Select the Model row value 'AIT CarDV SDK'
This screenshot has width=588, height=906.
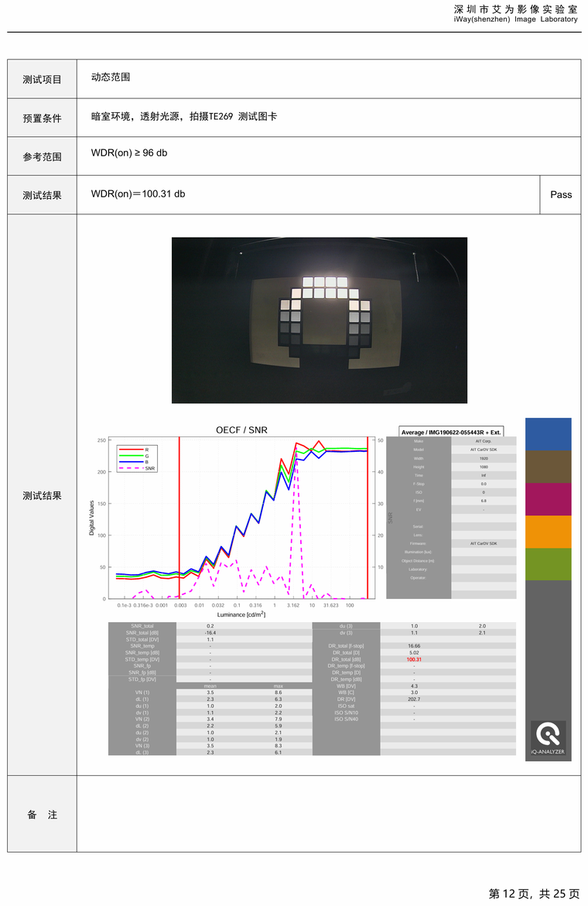(x=484, y=450)
